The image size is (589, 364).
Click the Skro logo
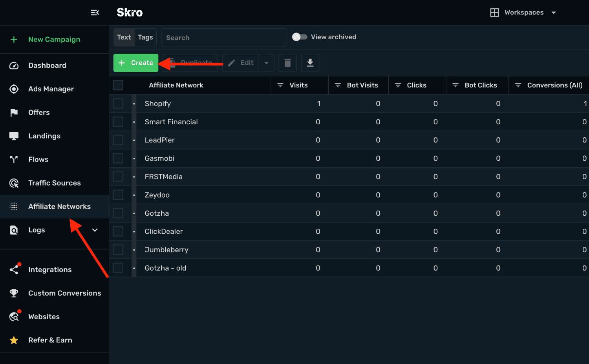point(130,13)
